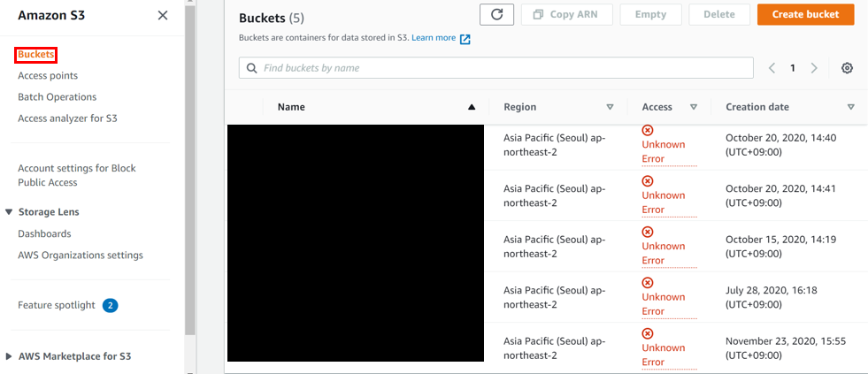868x374 pixels.
Task: Click the error icon for October 20, 14:41 bucket
Action: (647, 181)
